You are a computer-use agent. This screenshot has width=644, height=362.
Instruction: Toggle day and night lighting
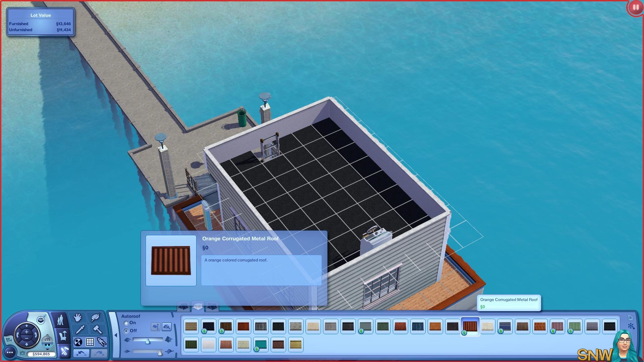point(78,342)
